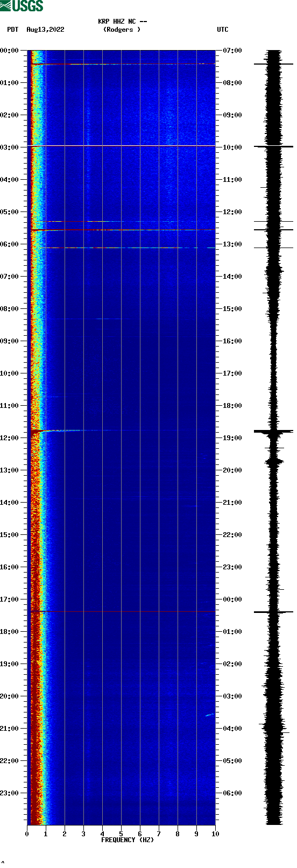The width and height of the screenshot is (297, 868).
Task: Click the frequency axis tick '5'
Action: click(x=121, y=834)
